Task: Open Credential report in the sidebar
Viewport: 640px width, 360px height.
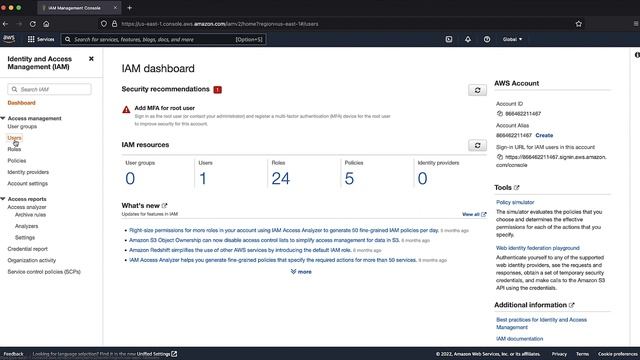Action: click(x=28, y=249)
